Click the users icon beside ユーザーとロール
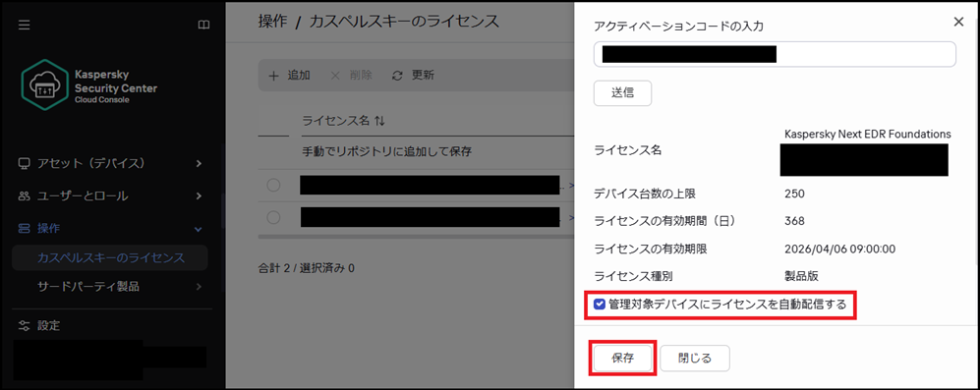Screen dimensions: 980x390 pyautogui.click(x=25, y=196)
